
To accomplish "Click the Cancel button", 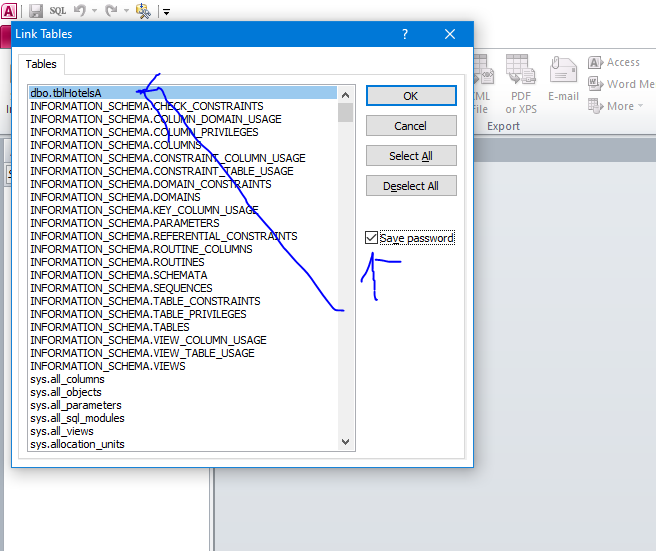I will pyautogui.click(x=411, y=126).
